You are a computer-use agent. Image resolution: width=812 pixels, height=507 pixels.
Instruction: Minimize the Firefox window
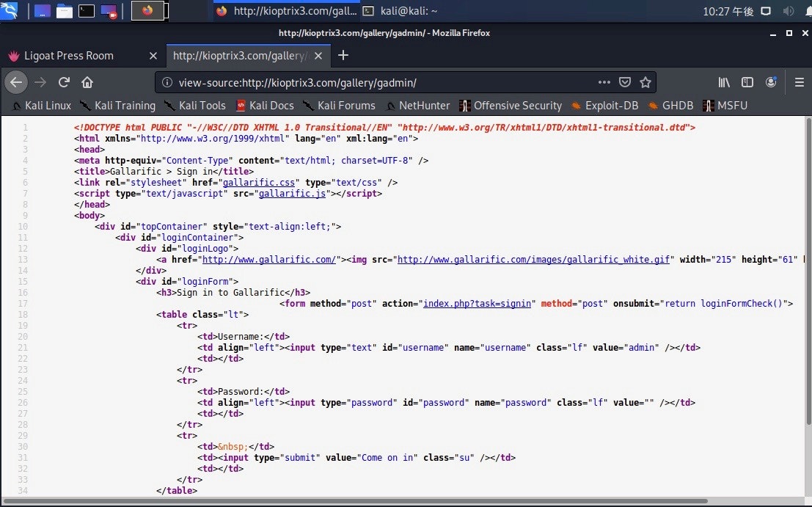point(773,33)
